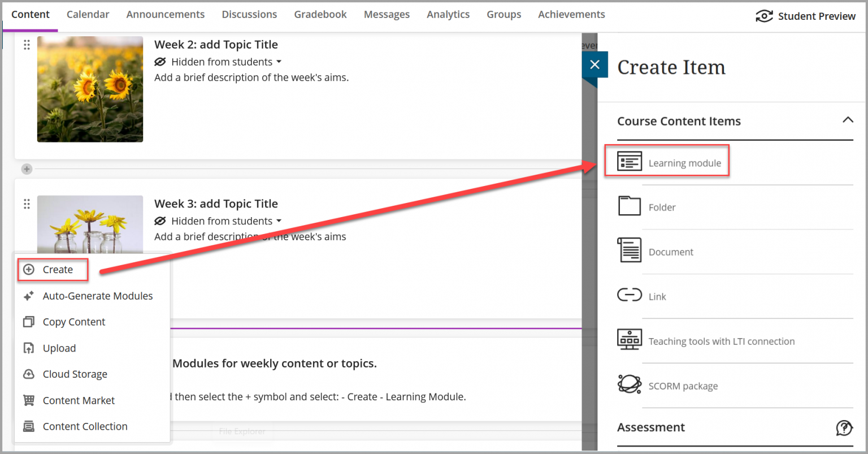Switch to the Gradebook tab
The width and height of the screenshot is (868, 454).
(x=320, y=15)
